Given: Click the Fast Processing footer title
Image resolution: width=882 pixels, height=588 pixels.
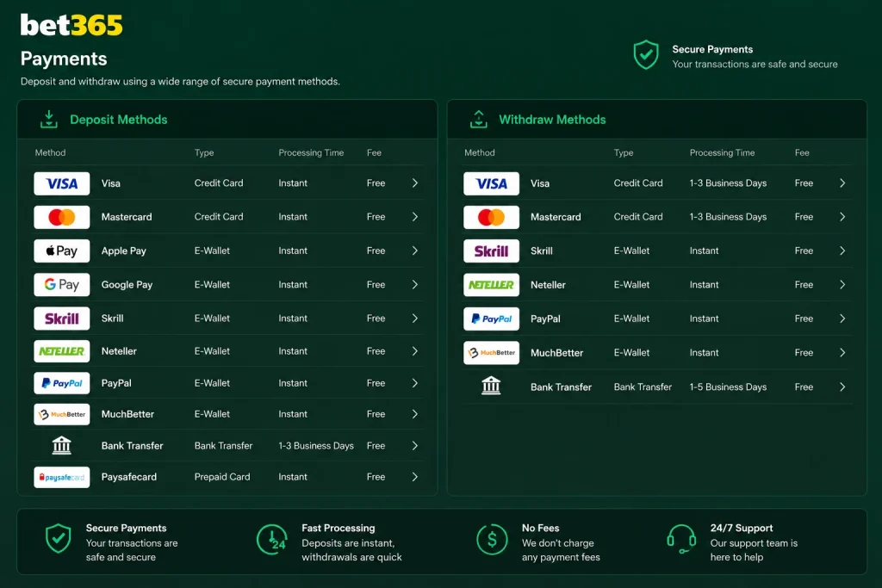Looking at the screenshot, I should (x=338, y=529).
